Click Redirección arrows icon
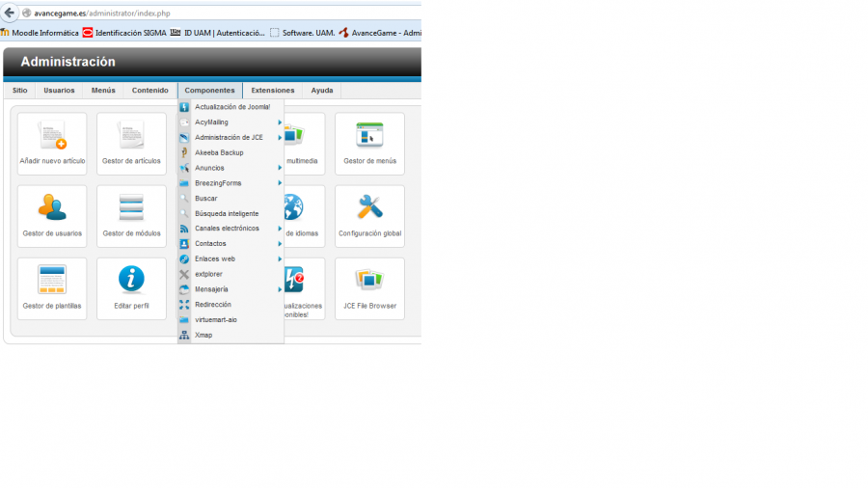Viewport: 868px width, 488px height. [x=184, y=305]
